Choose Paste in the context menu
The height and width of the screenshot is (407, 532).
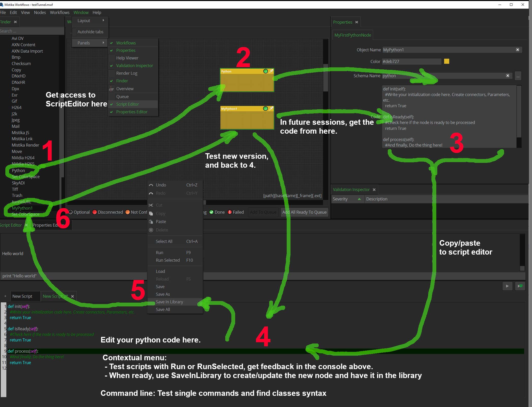coord(175,222)
